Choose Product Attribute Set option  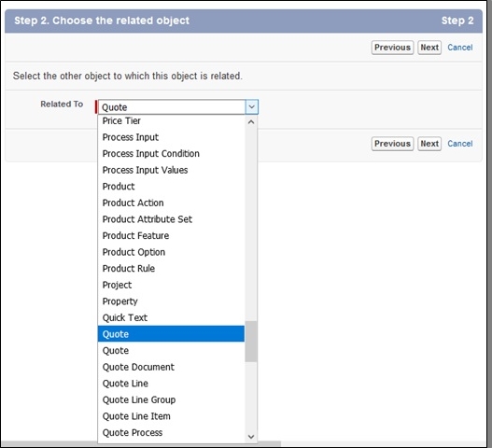tap(171, 219)
